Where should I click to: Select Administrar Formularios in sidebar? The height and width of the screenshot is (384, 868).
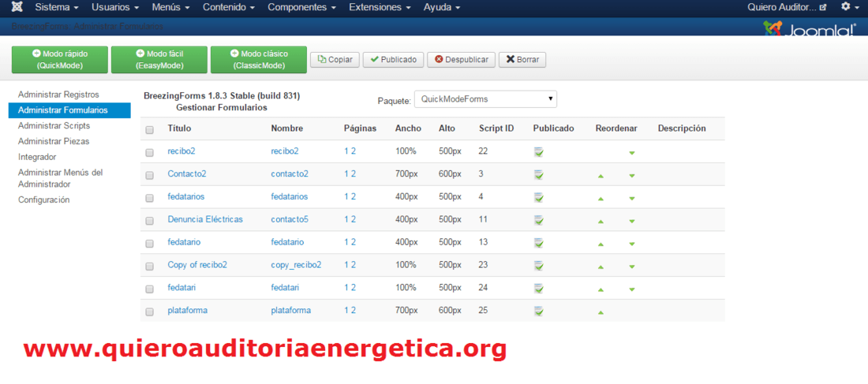click(x=69, y=110)
